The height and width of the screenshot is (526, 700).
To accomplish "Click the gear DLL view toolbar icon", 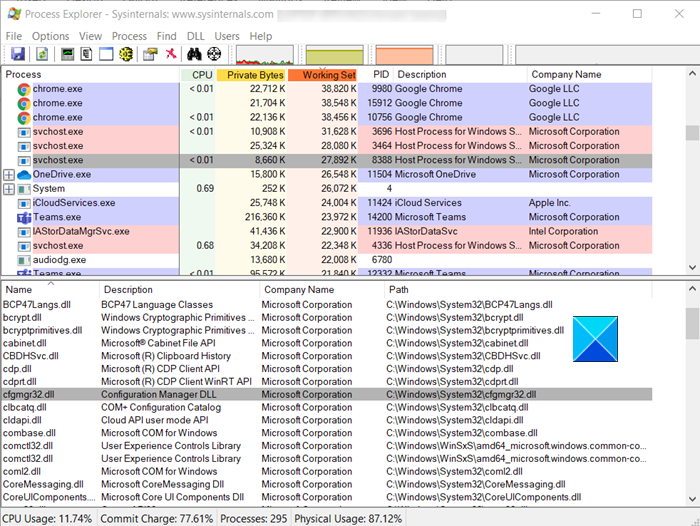I will pos(128,54).
